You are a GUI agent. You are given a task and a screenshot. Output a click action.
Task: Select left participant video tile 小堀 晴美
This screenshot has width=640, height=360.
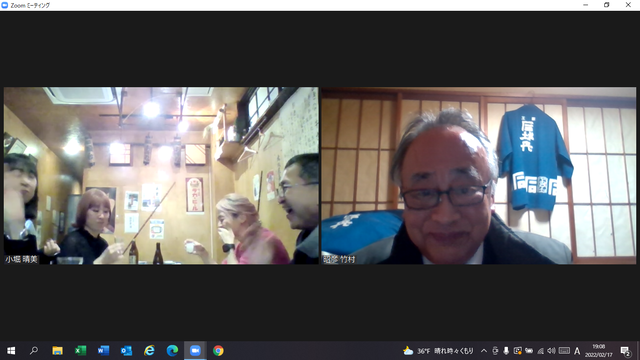[161, 176]
